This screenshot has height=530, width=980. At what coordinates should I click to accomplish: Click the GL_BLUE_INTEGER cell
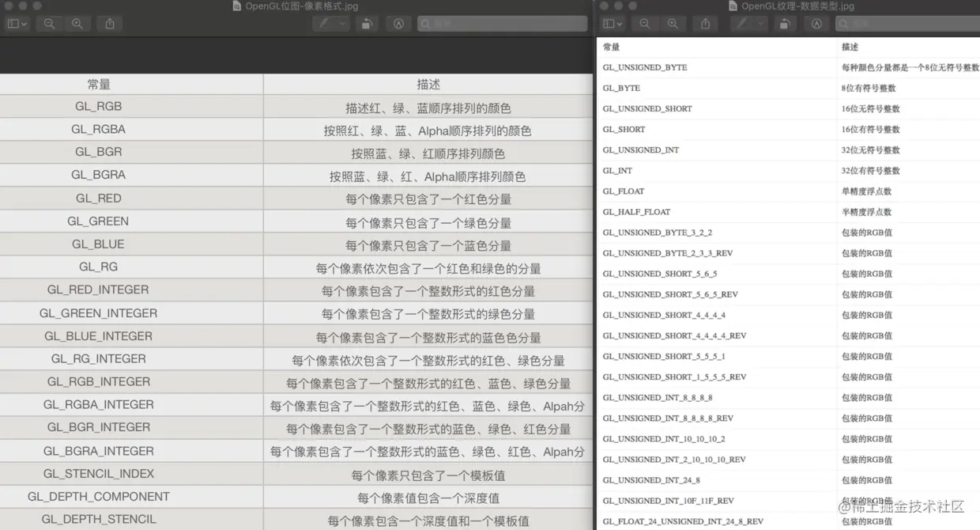pyautogui.click(x=99, y=336)
